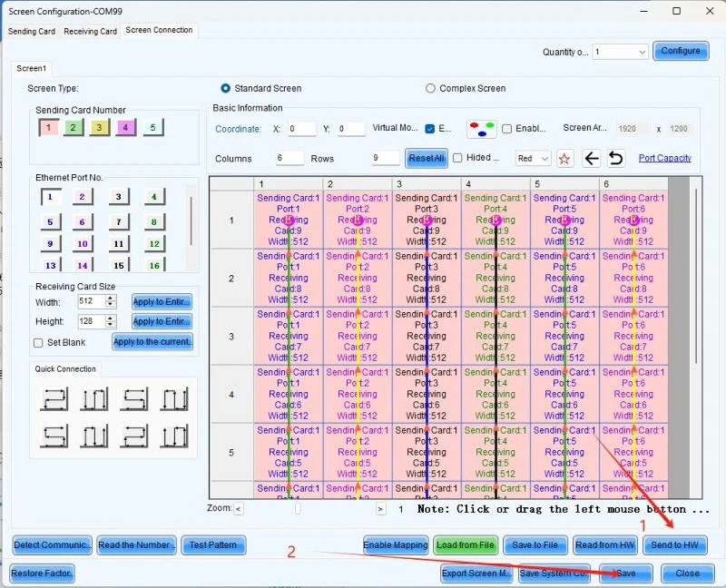726x588 pixels.
Task: Adjust the Receiving Card Width spinner arrows
Action: click(110, 301)
